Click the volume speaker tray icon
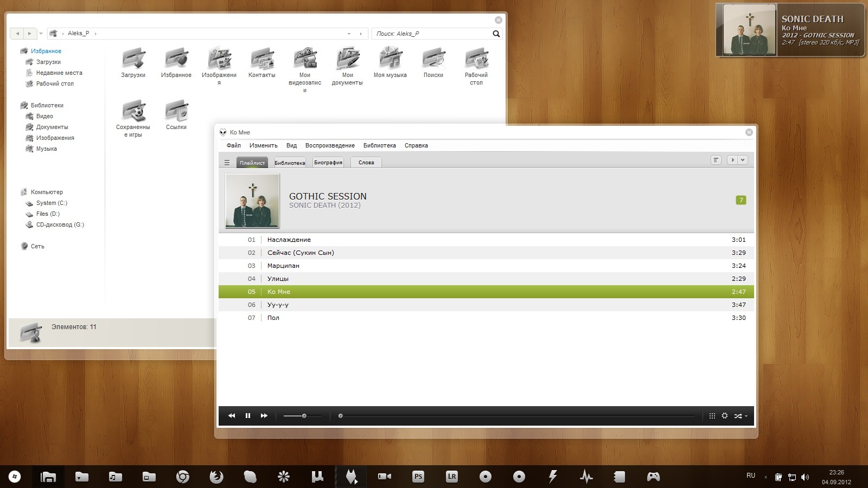 point(805,477)
